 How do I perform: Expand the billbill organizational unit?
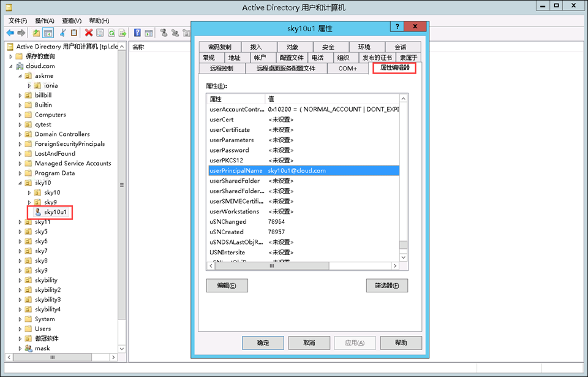pos(20,96)
